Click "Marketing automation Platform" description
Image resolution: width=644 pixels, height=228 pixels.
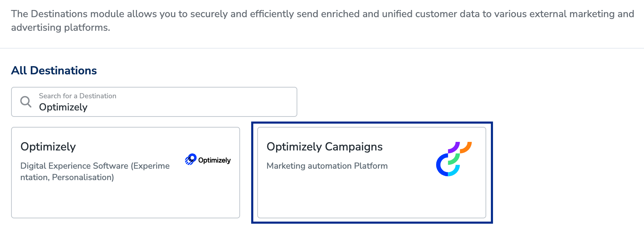click(327, 166)
